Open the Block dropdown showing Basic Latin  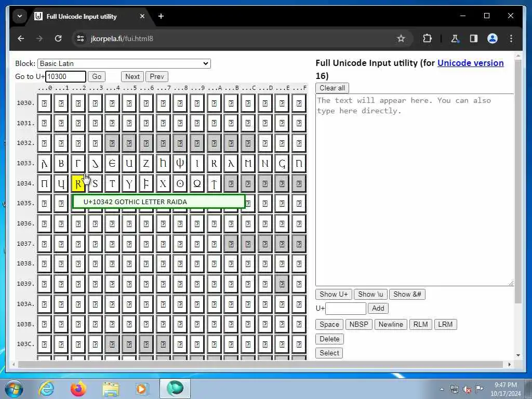coord(124,63)
